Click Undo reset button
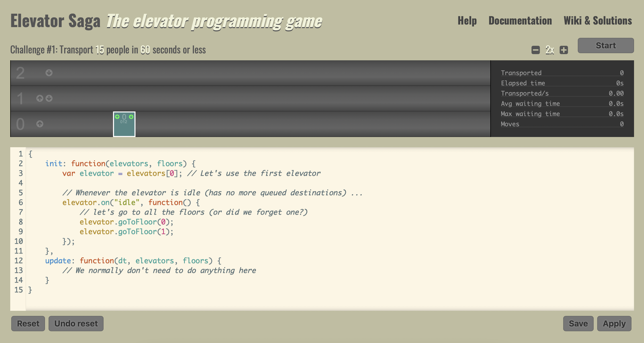 pyautogui.click(x=76, y=324)
